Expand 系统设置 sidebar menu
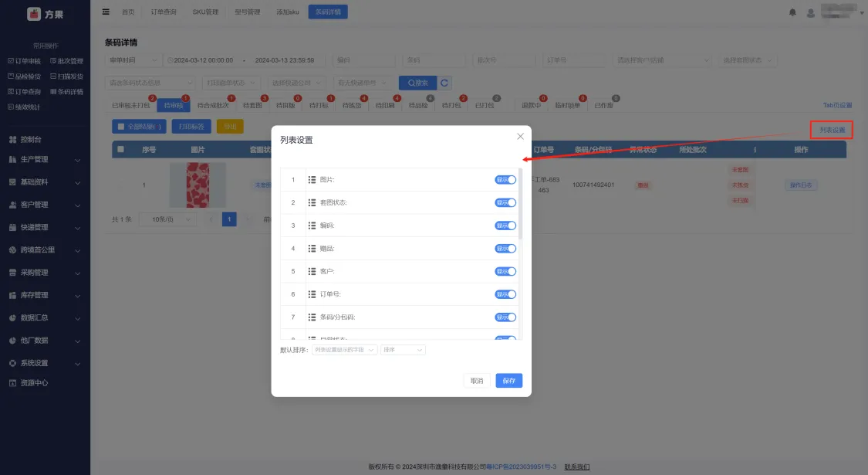The height and width of the screenshot is (475, 868). pyautogui.click(x=45, y=363)
